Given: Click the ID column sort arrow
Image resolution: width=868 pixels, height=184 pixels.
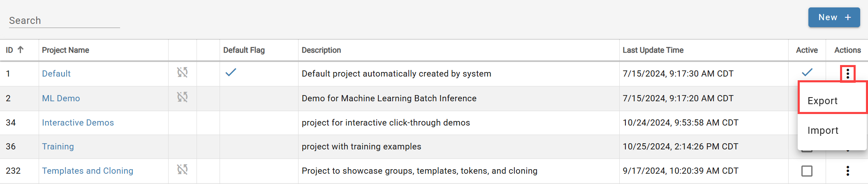Looking at the screenshot, I should 21,50.
